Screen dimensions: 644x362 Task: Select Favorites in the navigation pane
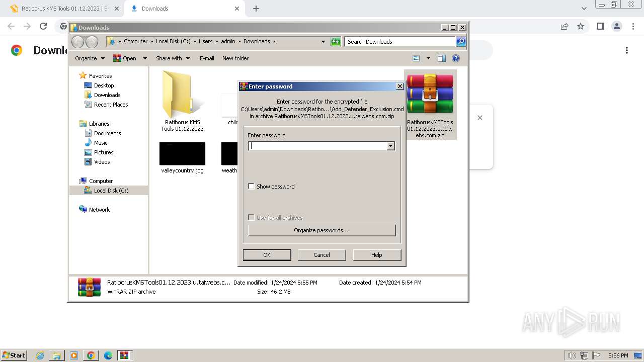pyautogui.click(x=100, y=76)
